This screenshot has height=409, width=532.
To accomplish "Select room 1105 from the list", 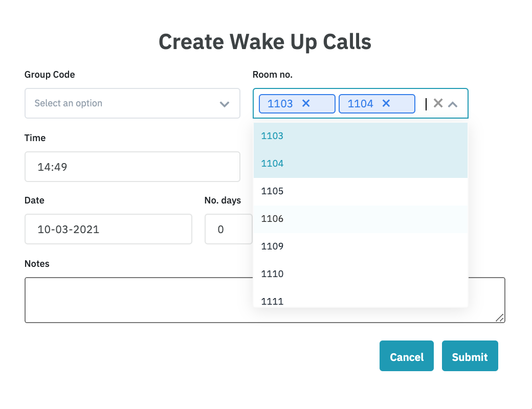I will (360, 191).
